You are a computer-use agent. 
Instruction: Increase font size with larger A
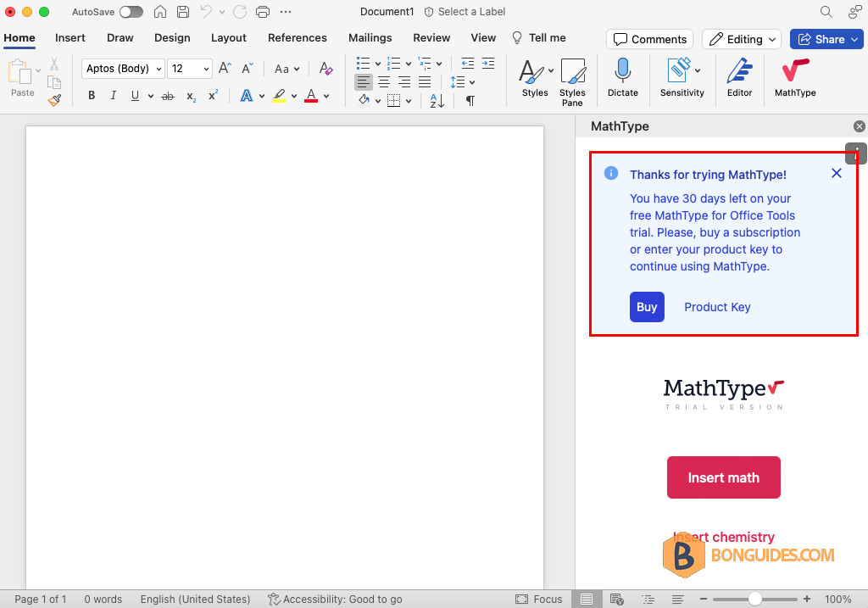(x=225, y=68)
